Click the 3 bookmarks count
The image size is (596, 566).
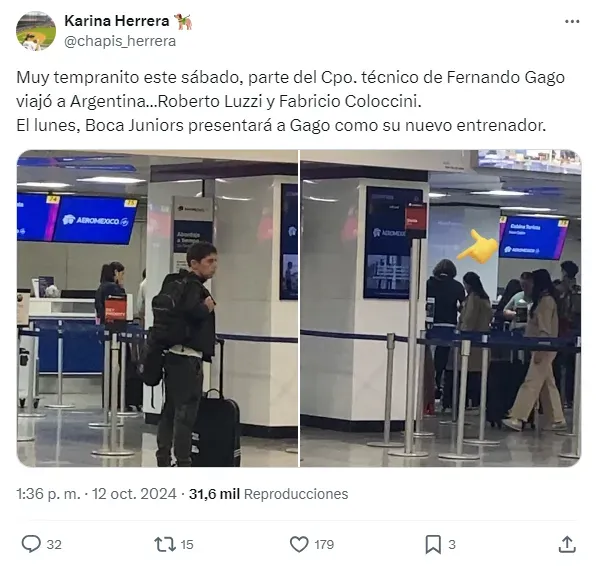(452, 545)
